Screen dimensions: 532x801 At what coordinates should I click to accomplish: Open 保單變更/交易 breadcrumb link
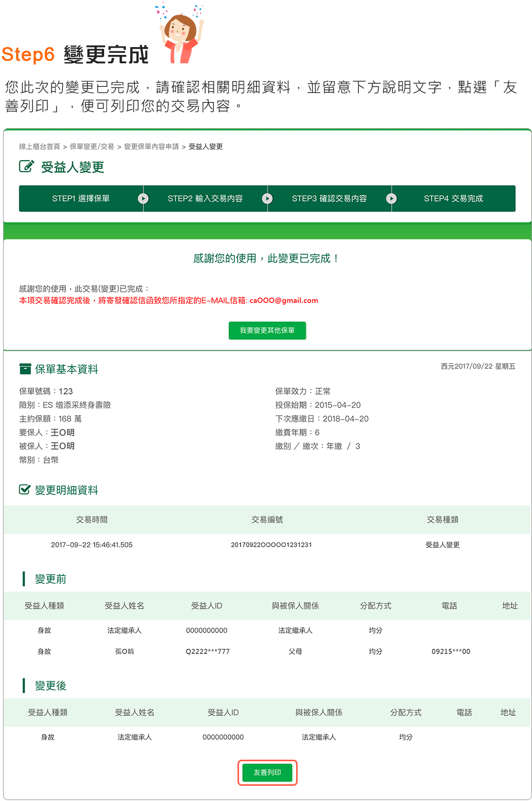[92, 146]
